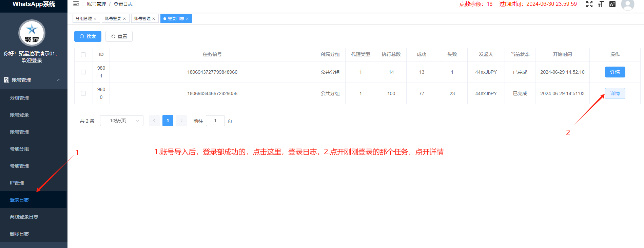644x248 pixels.
Task: Click the blue 搜索 button
Action: pyautogui.click(x=88, y=36)
